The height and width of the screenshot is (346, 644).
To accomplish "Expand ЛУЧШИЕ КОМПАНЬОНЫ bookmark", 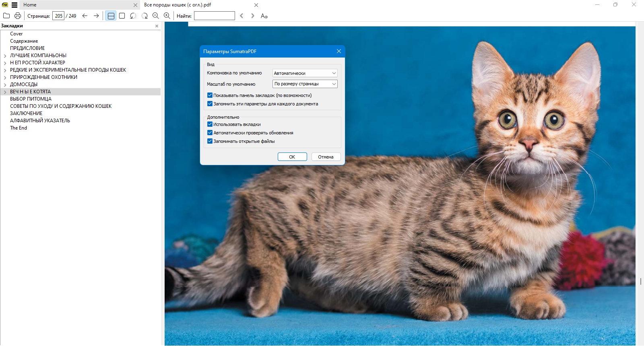I will 5,56.
